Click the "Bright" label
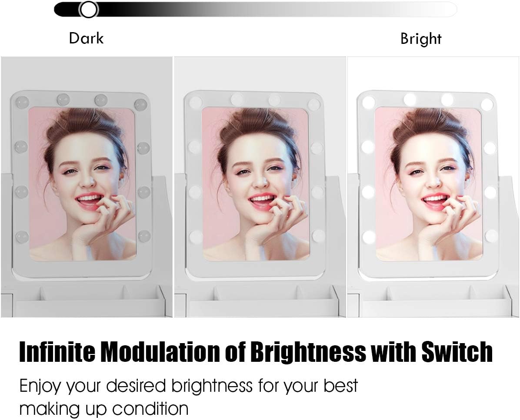 point(421,39)
